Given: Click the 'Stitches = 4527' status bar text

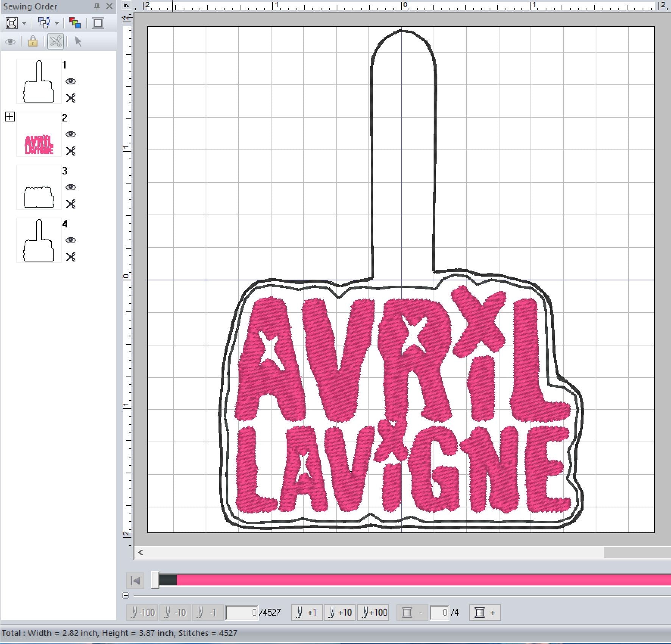Looking at the screenshot, I should click(x=208, y=633).
